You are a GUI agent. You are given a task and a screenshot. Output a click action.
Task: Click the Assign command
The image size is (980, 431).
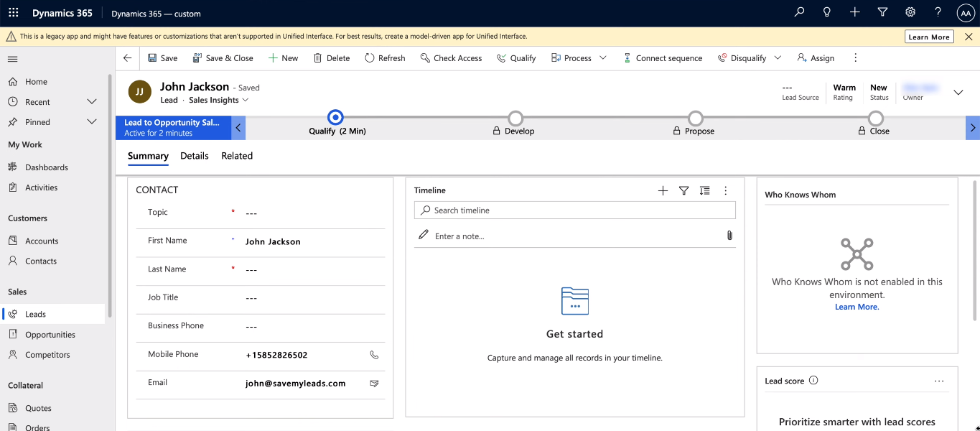(x=816, y=58)
